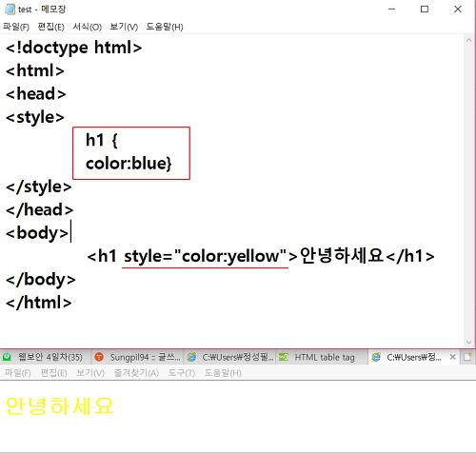
Task: Place cursor on closing </html> line
Action: (x=39, y=303)
